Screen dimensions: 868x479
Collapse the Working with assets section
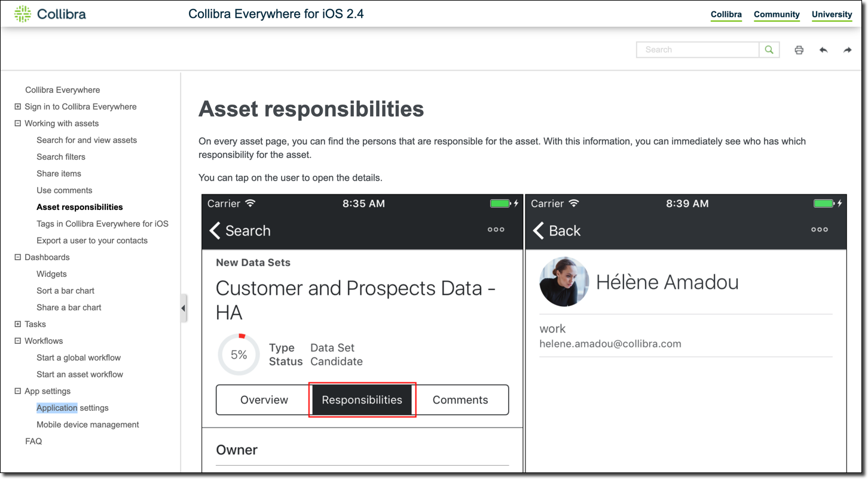click(18, 124)
